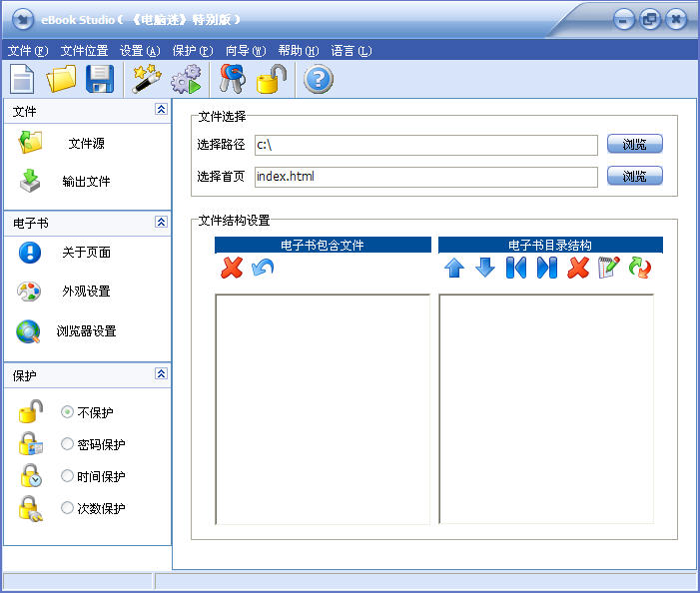Click the 选择首页 index.html input field
700x593 pixels.
pyautogui.click(x=425, y=177)
